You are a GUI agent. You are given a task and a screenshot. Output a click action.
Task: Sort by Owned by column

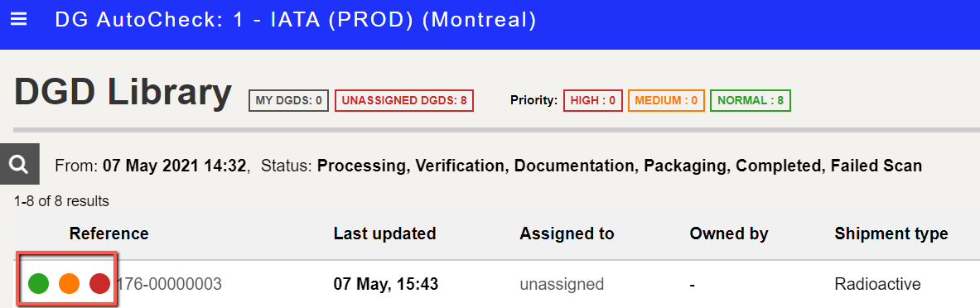click(729, 234)
